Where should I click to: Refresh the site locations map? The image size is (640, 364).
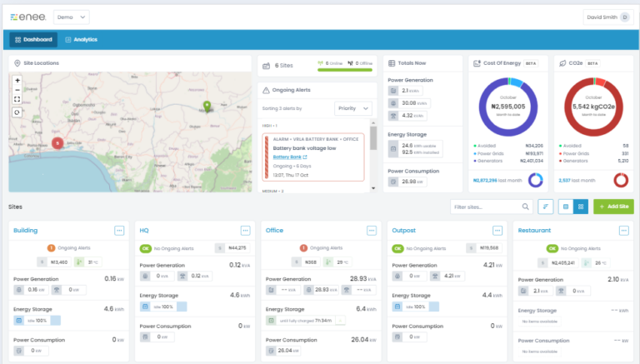[x=17, y=112]
